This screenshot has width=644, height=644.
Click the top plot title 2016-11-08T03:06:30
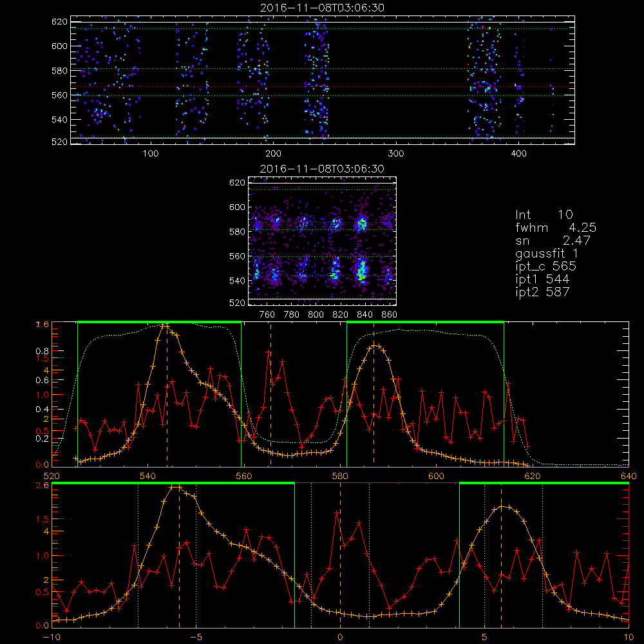[x=322, y=8]
